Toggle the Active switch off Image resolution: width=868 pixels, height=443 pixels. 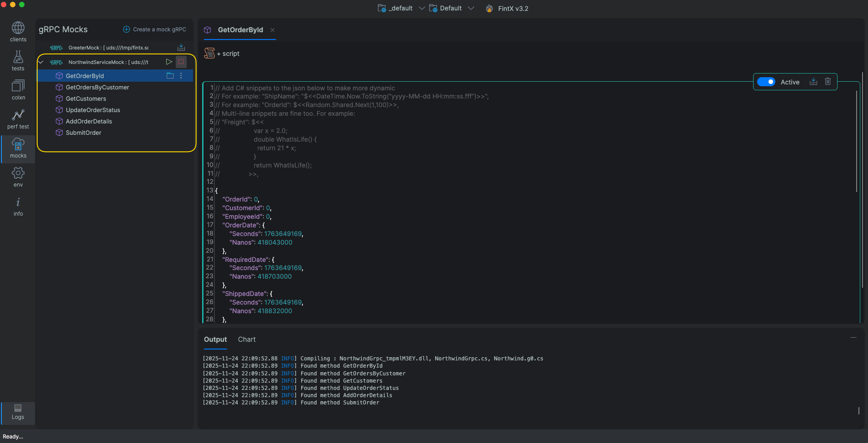point(766,82)
